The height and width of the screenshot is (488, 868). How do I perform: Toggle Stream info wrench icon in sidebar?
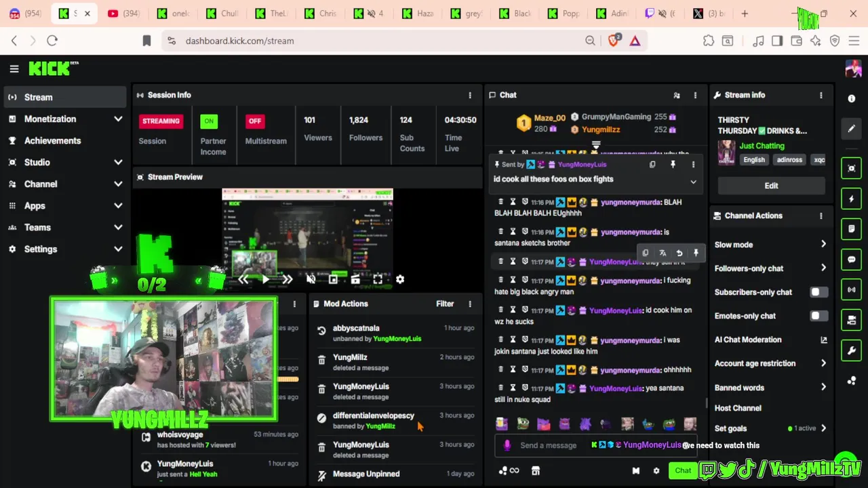[x=852, y=350]
